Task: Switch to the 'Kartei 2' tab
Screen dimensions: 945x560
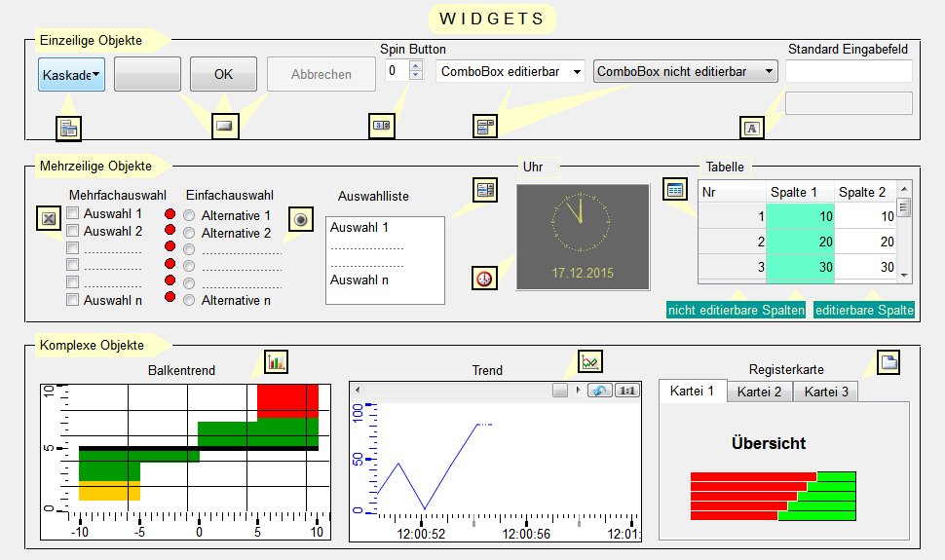Action: coord(759,392)
